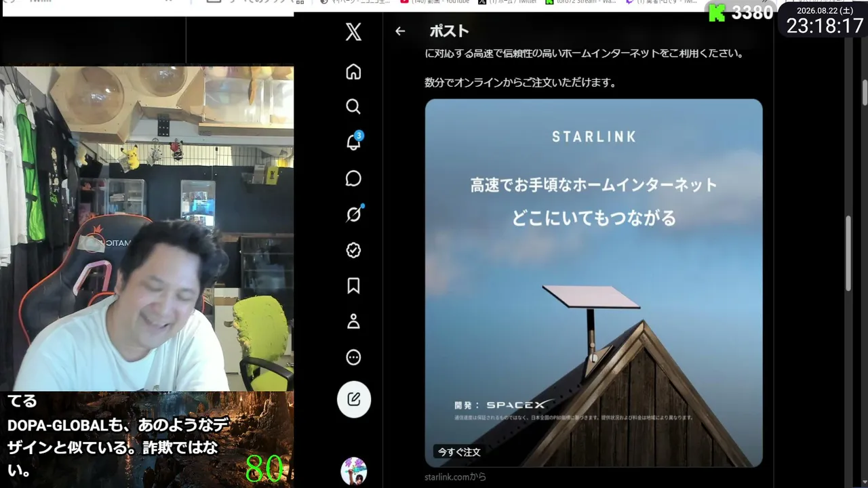The image size is (868, 488).
Task: Open the Bookmarks icon
Action: 353,286
